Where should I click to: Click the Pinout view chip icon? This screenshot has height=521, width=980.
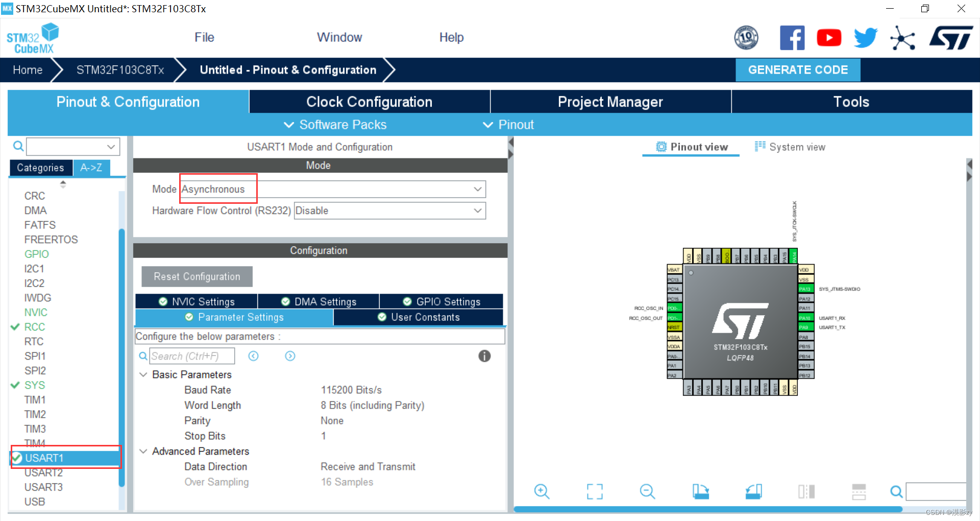[x=661, y=147]
